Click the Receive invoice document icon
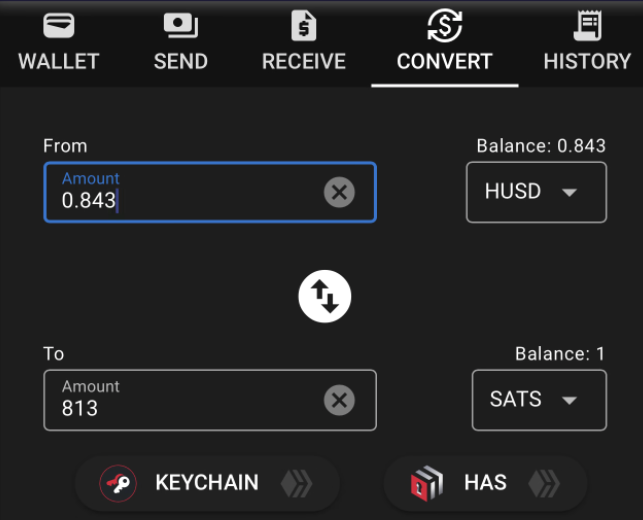This screenshot has width=643, height=520. (304, 26)
